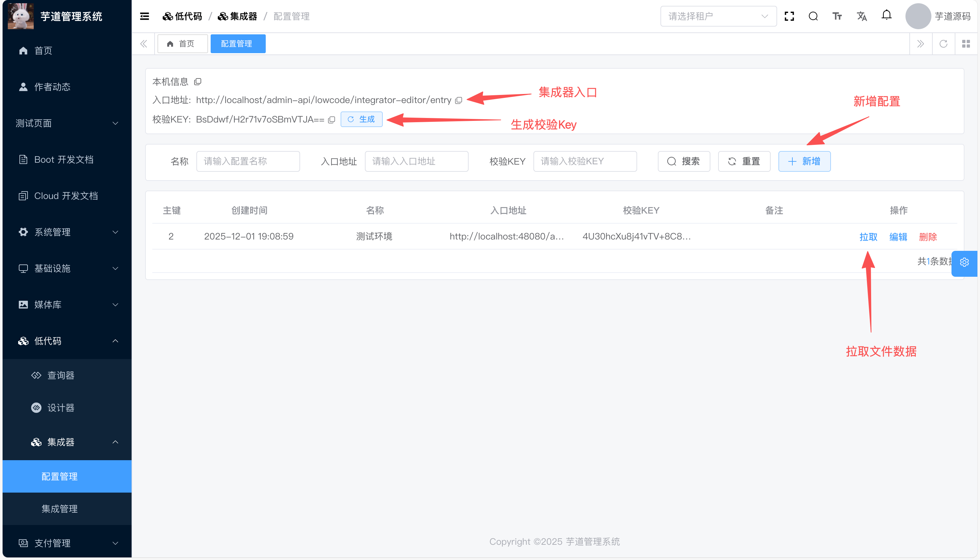This screenshot has width=980, height=560.
Task: Open notifications bell icon
Action: click(x=887, y=15)
